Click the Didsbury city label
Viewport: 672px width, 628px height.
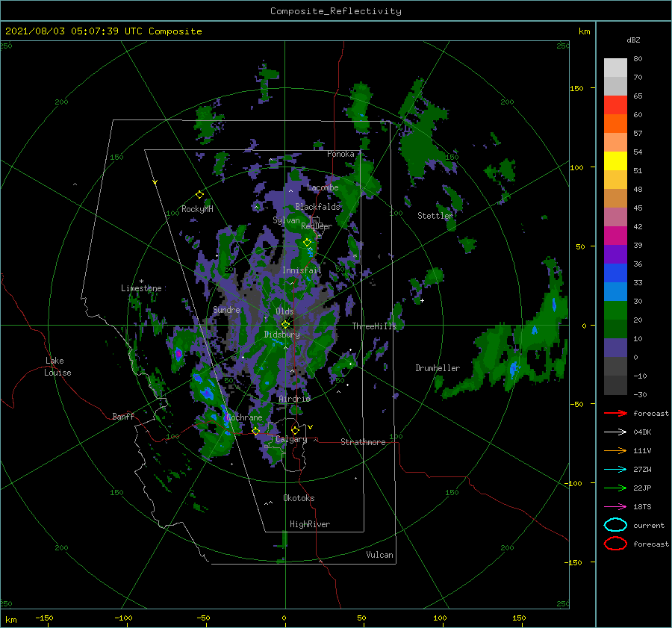281,335
